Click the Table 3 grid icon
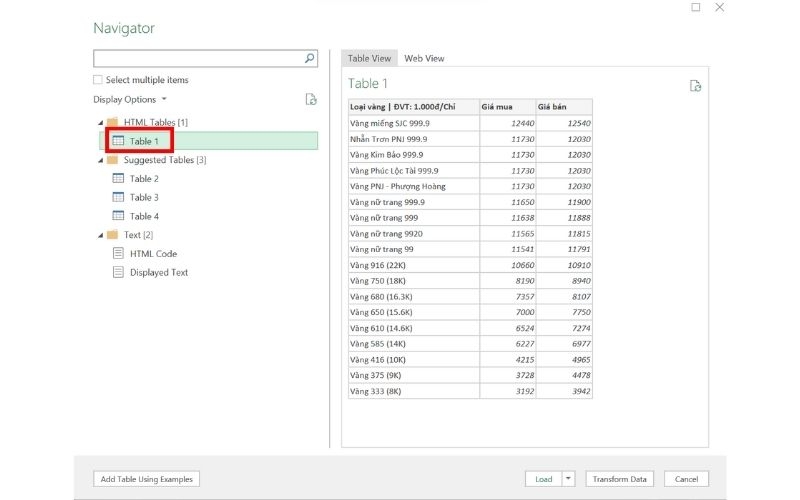 pos(118,197)
